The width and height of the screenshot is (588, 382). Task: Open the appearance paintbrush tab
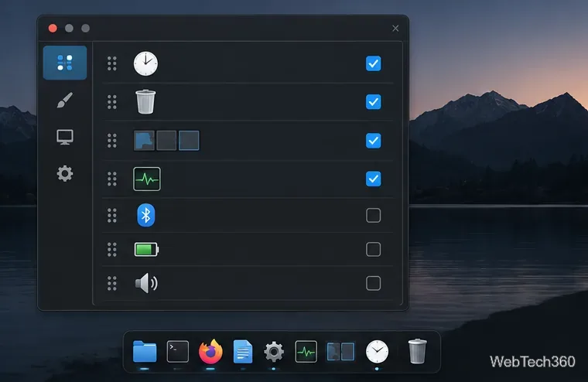[x=65, y=100]
